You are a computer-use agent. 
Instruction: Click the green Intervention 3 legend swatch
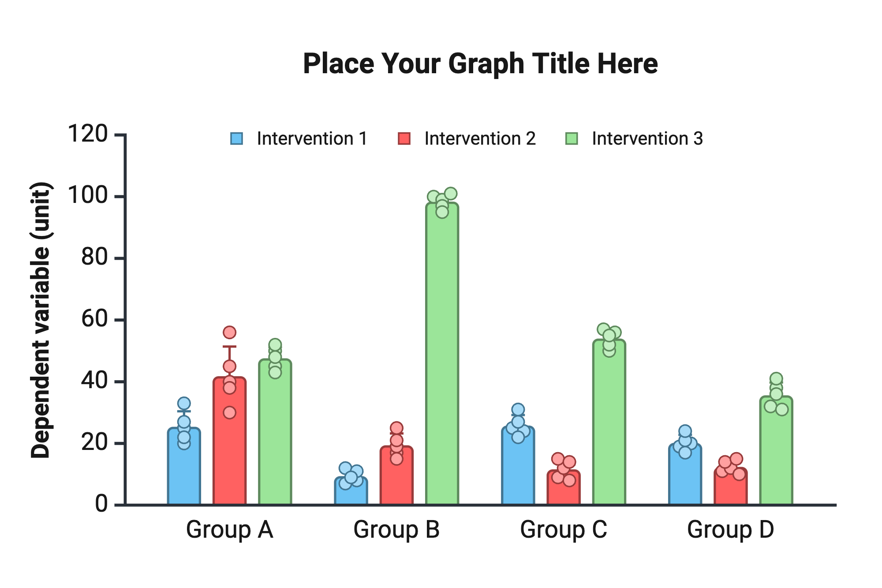pos(572,139)
